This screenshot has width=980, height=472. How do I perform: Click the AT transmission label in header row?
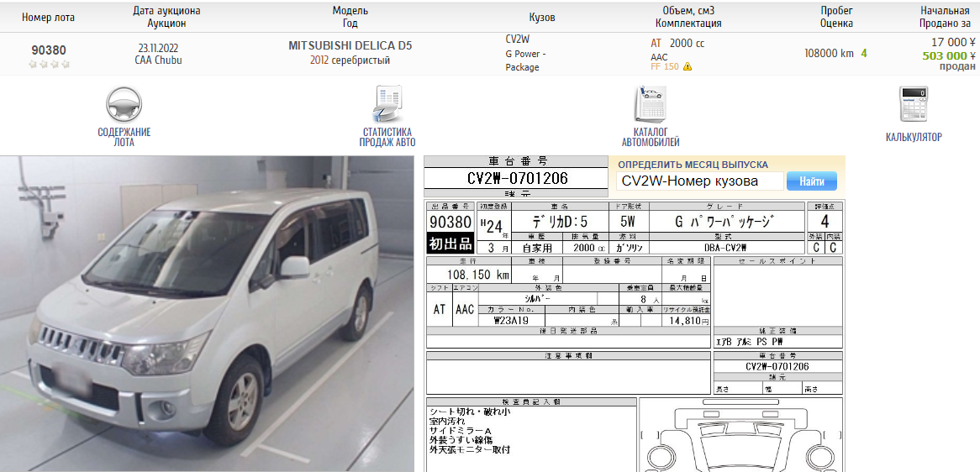click(x=656, y=43)
